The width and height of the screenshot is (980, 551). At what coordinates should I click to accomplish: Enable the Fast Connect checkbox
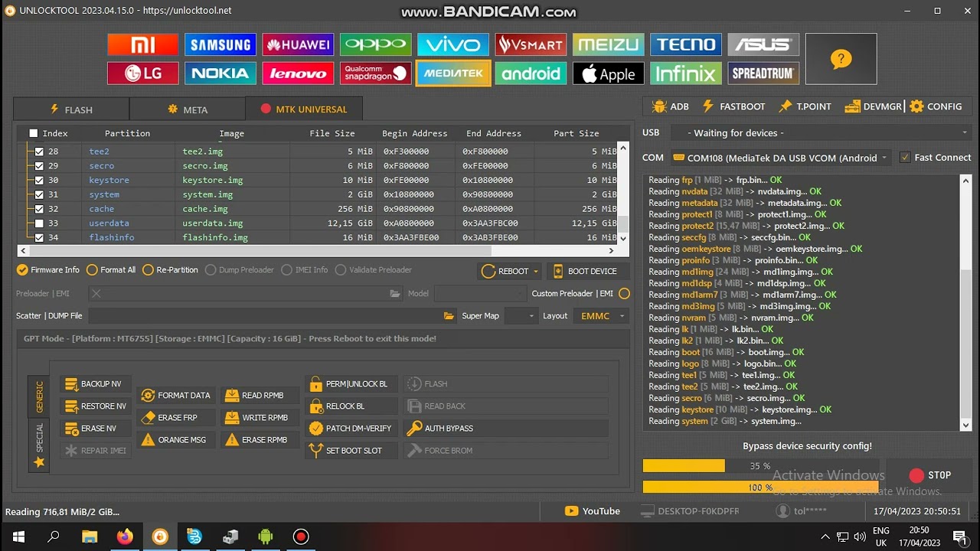tap(905, 158)
